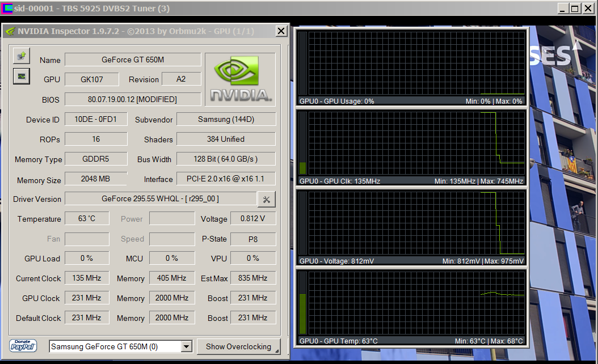Viewport: 598px width, 364px height.
Task: Select the BIOS version 80.07.19.00.12 [MODIFIED]
Action: (x=133, y=99)
